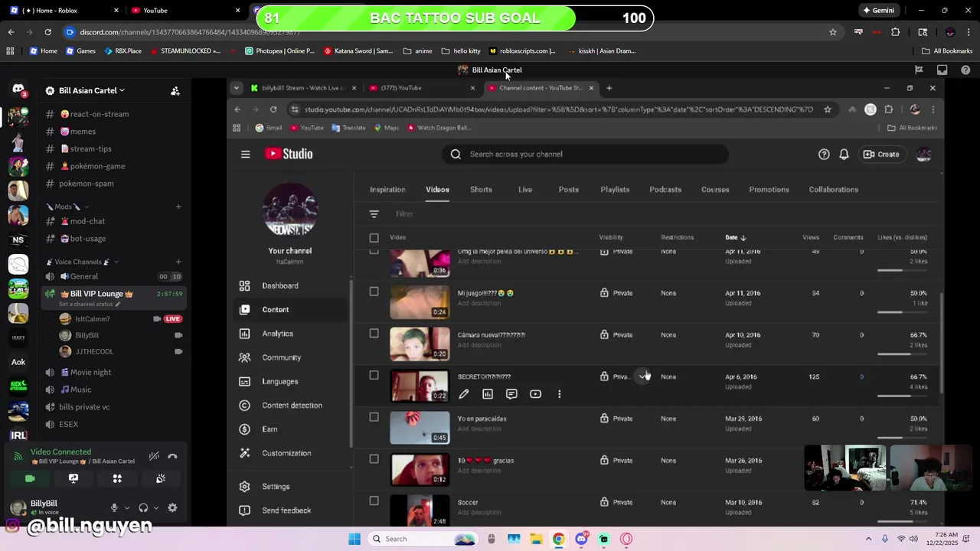
Task: Tick checkbox for Yo en paracaídas video
Action: click(x=374, y=417)
